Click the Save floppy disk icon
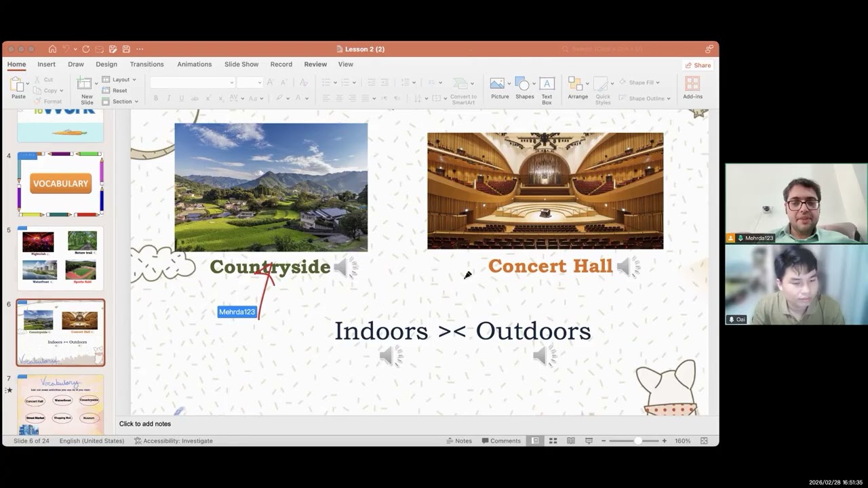This screenshot has width=868, height=488. (x=126, y=49)
